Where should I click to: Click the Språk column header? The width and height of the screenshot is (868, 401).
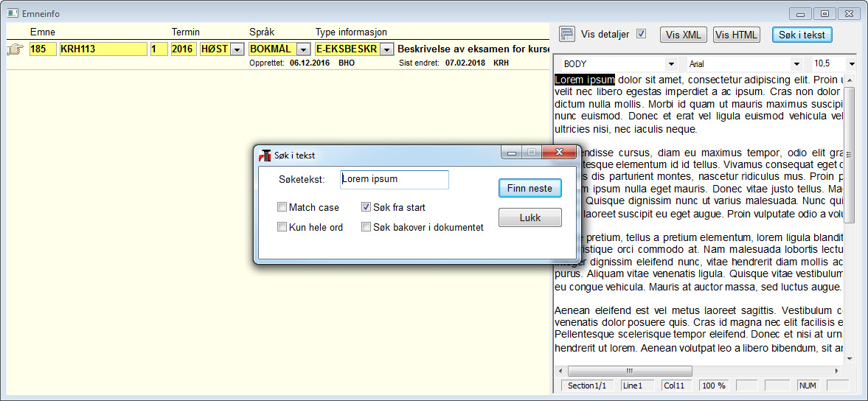(x=262, y=32)
